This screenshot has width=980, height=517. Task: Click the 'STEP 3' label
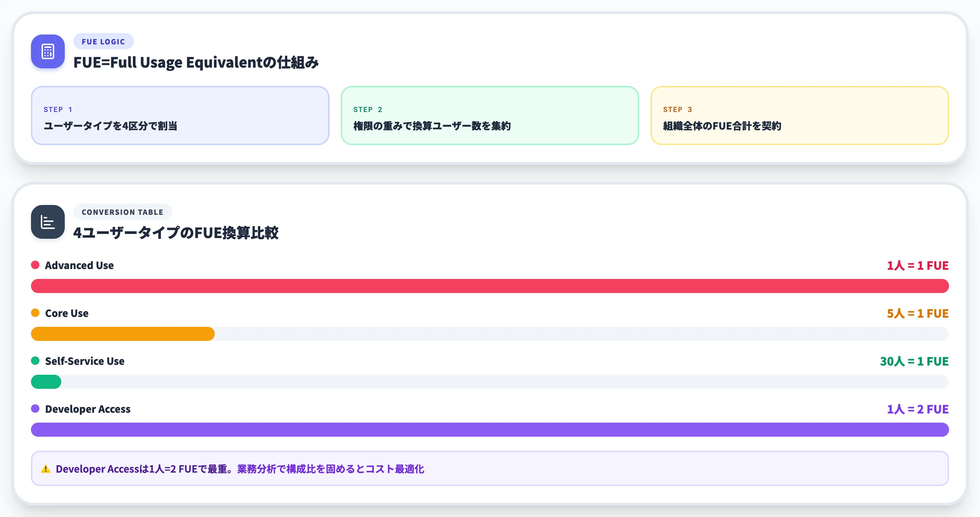pos(677,110)
